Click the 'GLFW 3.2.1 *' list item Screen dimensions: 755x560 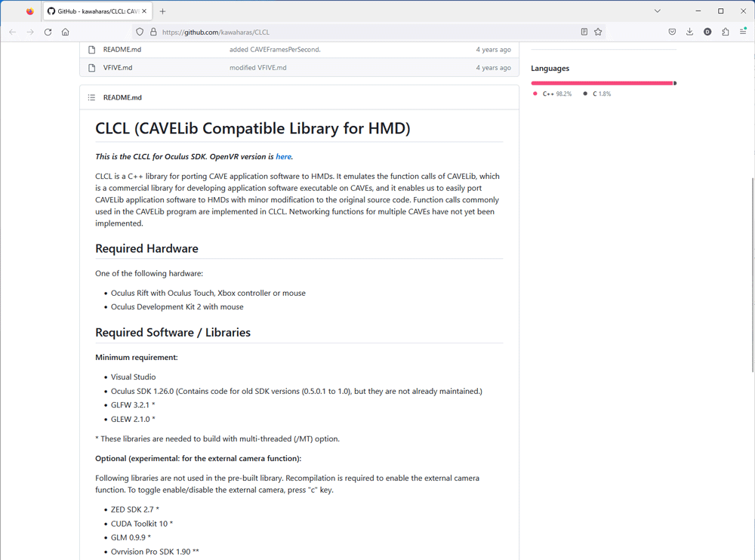(x=133, y=405)
